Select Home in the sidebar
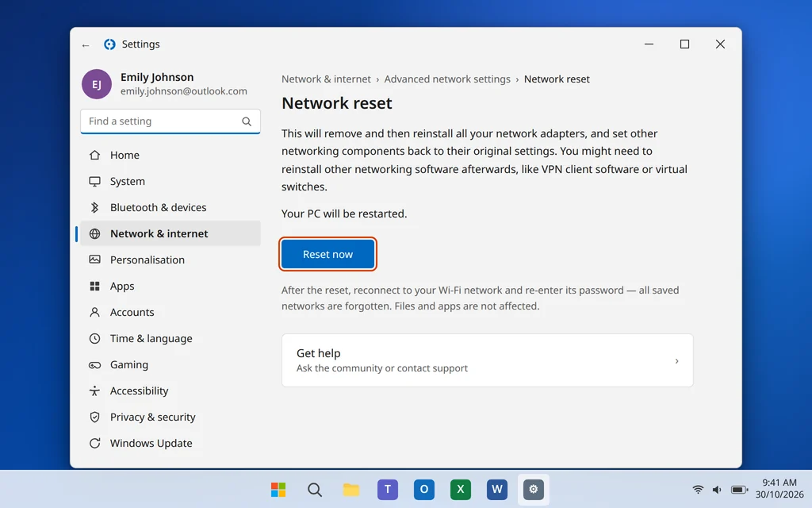Screen dimensions: 812x508 click(170, 155)
